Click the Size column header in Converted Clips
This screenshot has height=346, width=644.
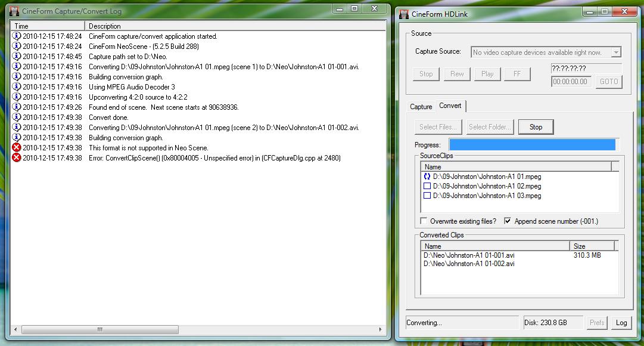click(x=592, y=246)
